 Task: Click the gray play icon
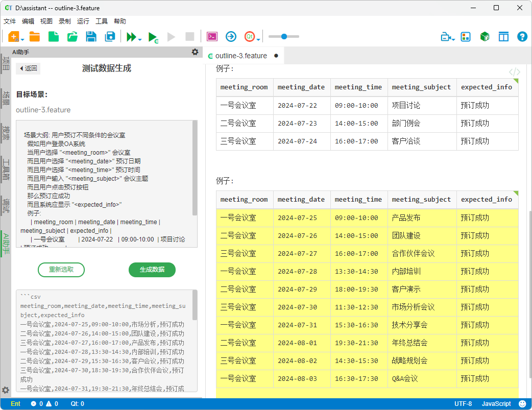172,37
